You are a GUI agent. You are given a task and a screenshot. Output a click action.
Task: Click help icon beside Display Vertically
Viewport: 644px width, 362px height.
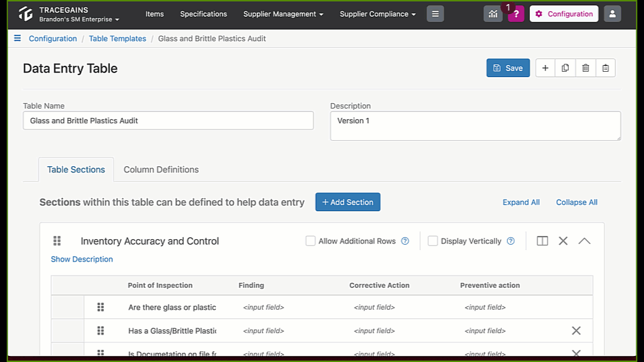click(x=511, y=241)
